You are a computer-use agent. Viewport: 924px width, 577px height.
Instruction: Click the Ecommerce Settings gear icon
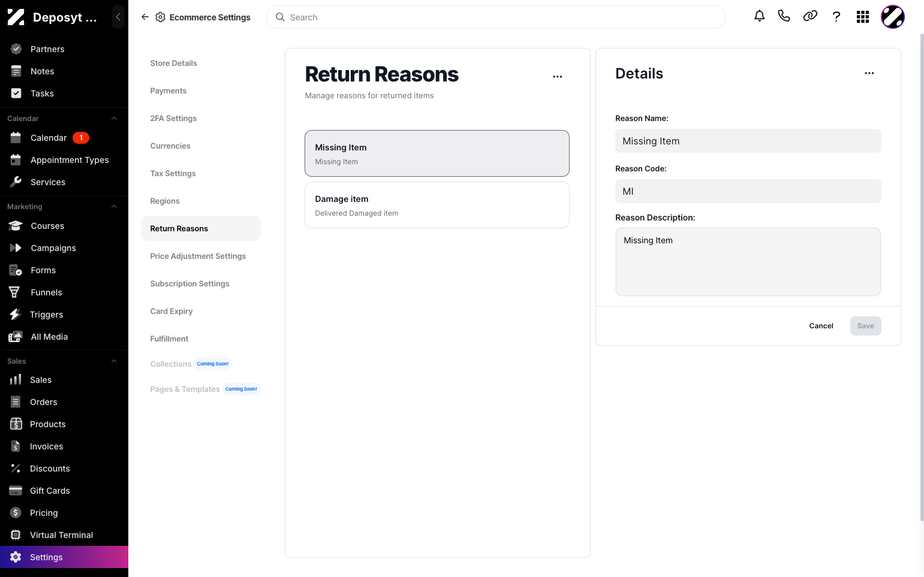pyautogui.click(x=160, y=17)
